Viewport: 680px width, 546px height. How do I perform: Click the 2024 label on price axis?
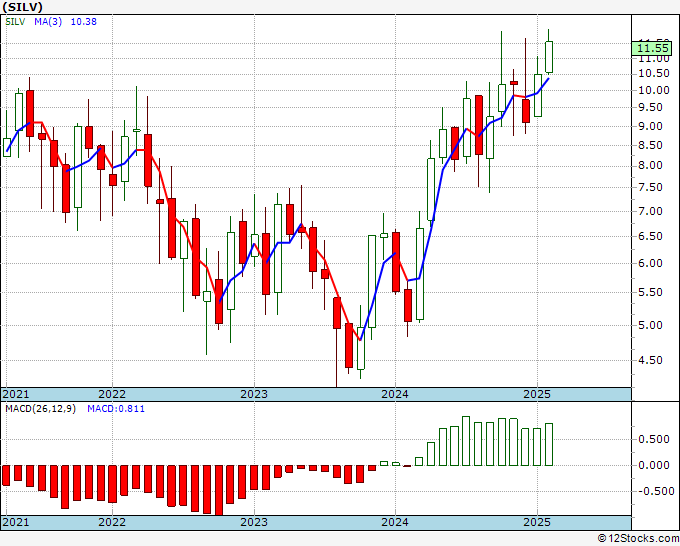point(395,394)
